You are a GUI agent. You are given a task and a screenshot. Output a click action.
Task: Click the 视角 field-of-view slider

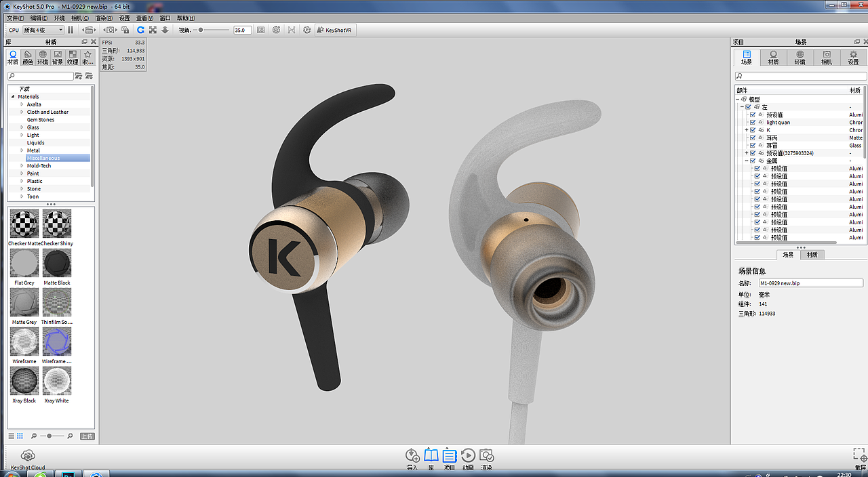(x=212, y=30)
